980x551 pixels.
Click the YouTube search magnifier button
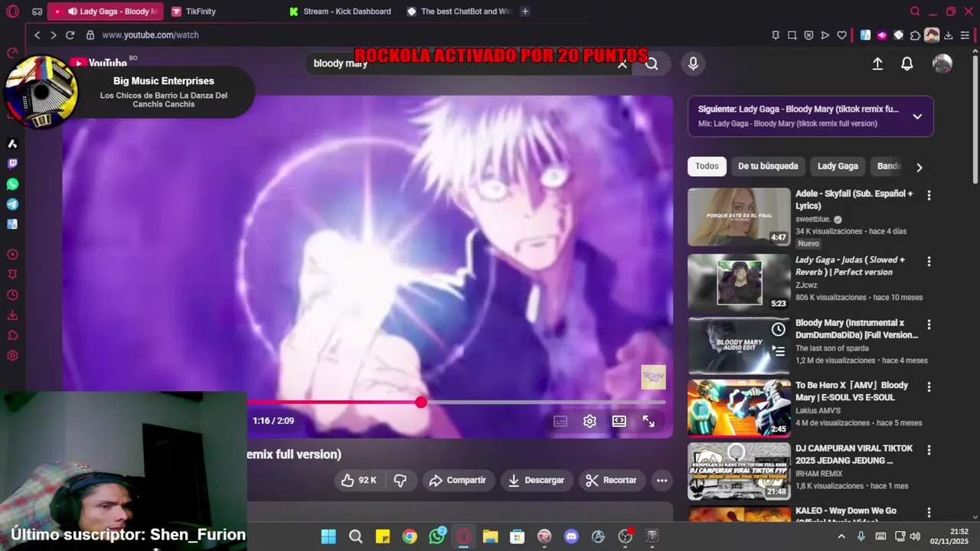[x=652, y=64]
